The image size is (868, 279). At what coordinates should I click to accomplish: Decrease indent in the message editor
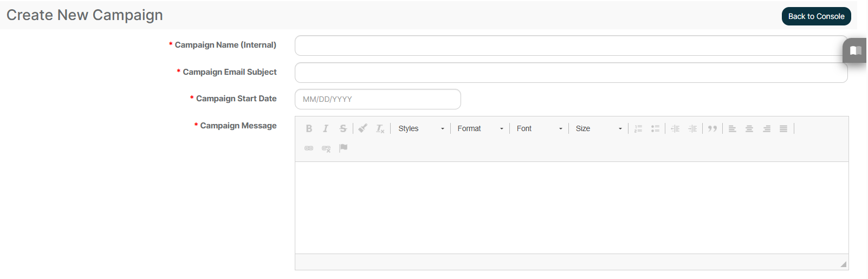click(x=675, y=128)
